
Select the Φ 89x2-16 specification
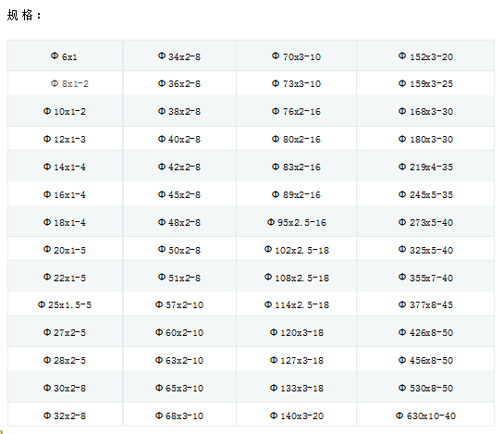click(296, 194)
